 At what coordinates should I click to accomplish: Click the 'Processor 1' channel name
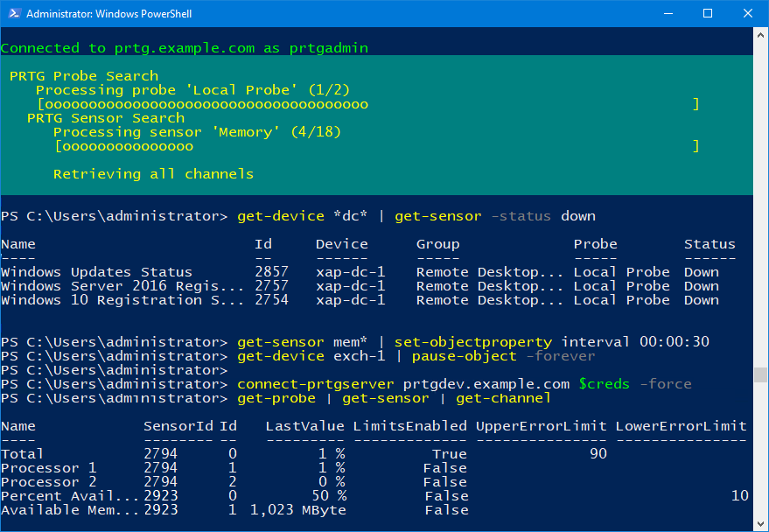tap(48, 468)
